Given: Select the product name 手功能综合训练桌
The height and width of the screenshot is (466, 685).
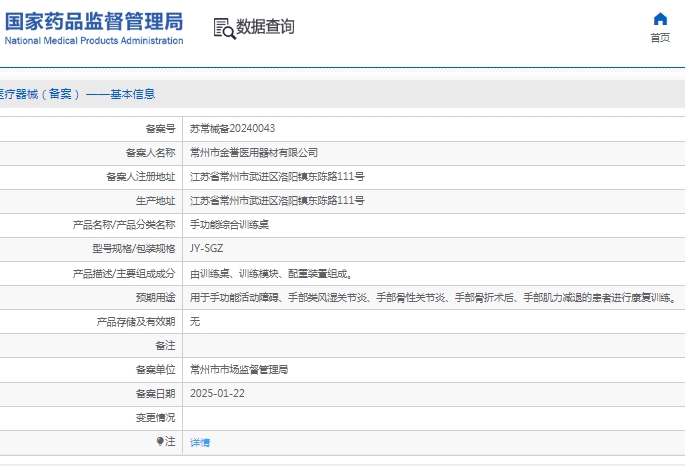Looking at the screenshot, I should (229, 224).
